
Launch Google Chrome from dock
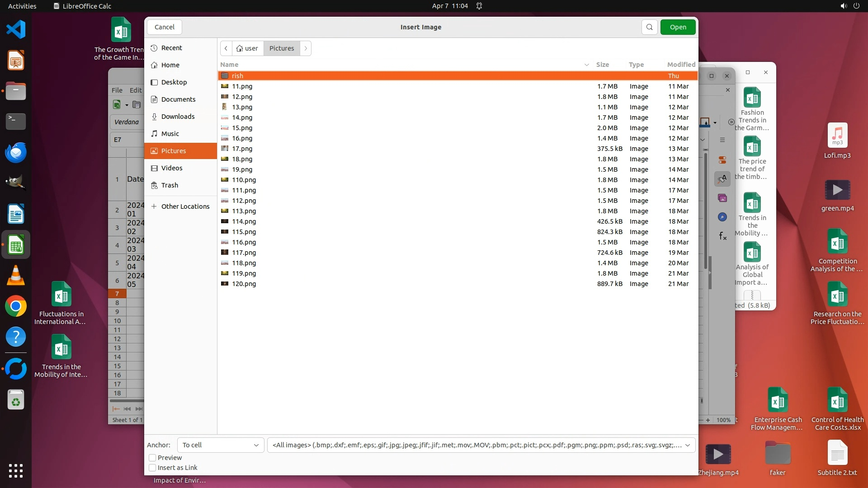coord(16,306)
